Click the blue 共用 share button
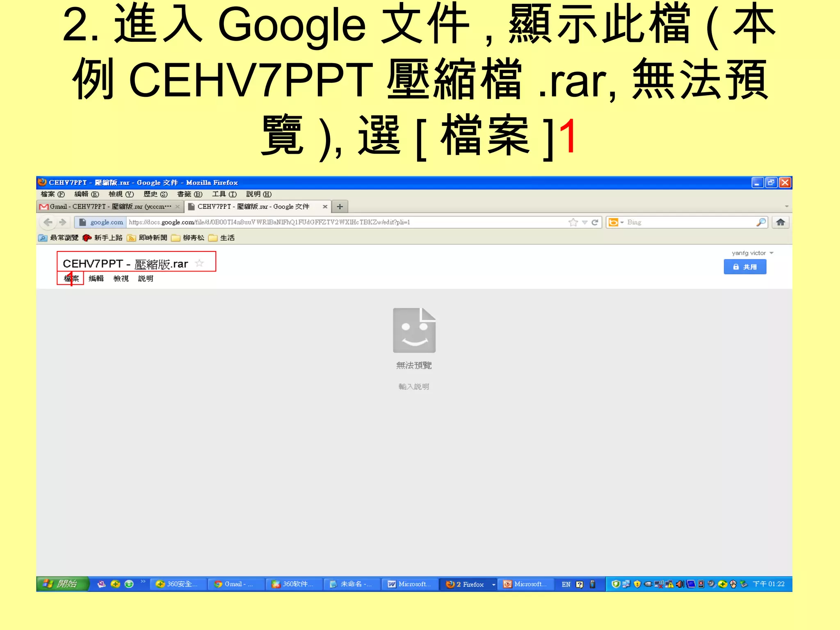The image size is (840, 630). [745, 267]
